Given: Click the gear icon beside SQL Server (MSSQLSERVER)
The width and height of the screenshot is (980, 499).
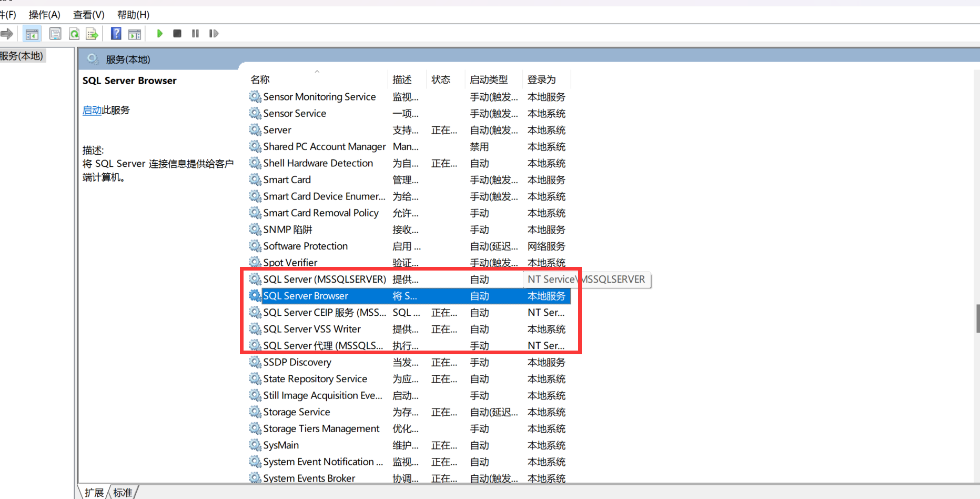Looking at the screenshot, I should (255, 279).
